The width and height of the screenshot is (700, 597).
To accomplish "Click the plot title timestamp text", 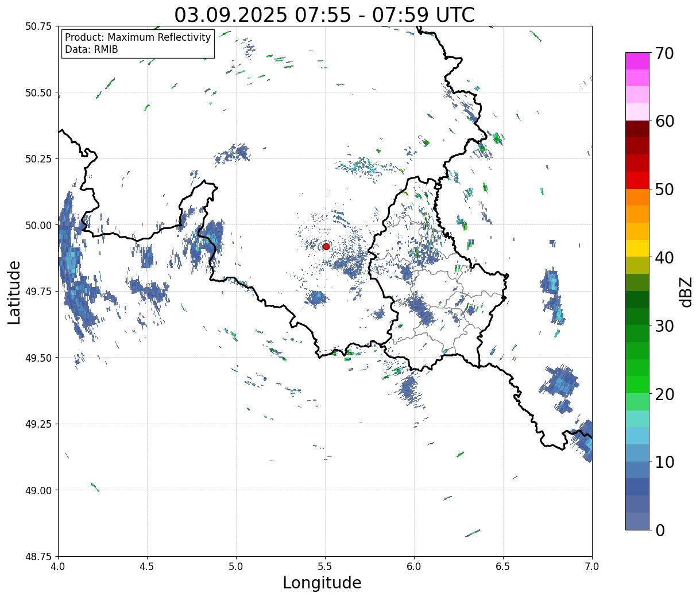I will [324, 14].
